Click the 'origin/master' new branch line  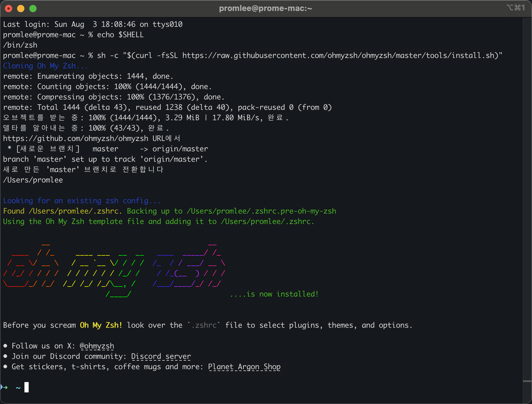tap(107, 149)
